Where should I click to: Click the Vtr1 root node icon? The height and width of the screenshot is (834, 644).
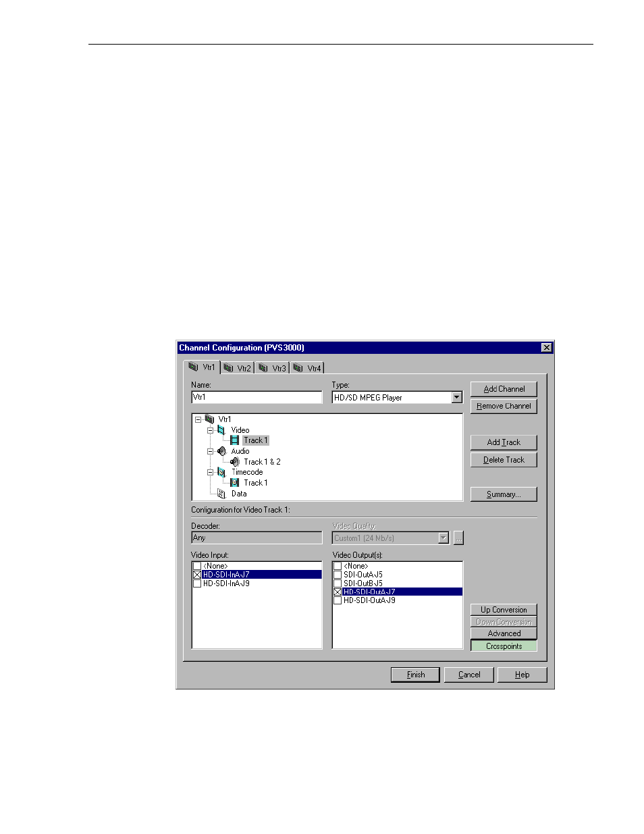[209, 419]
